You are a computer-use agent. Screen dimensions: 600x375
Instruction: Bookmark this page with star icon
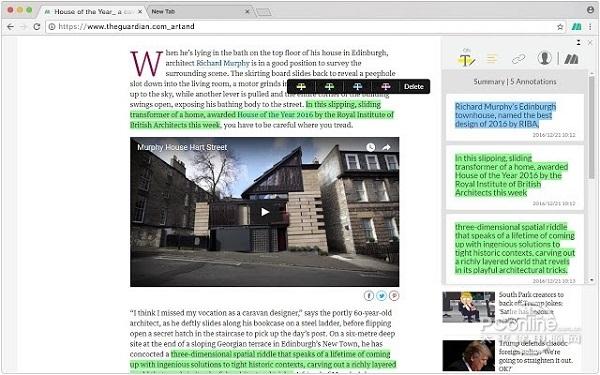pos(560,27)
